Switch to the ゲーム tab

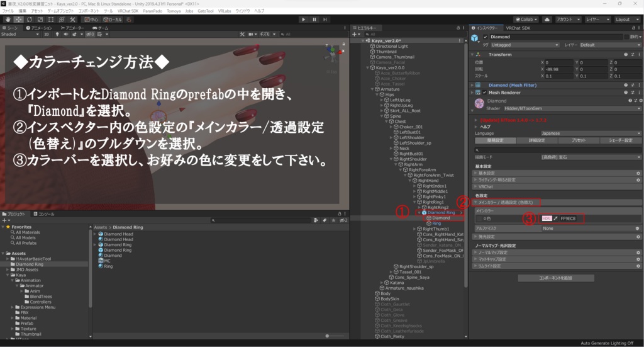100,28
